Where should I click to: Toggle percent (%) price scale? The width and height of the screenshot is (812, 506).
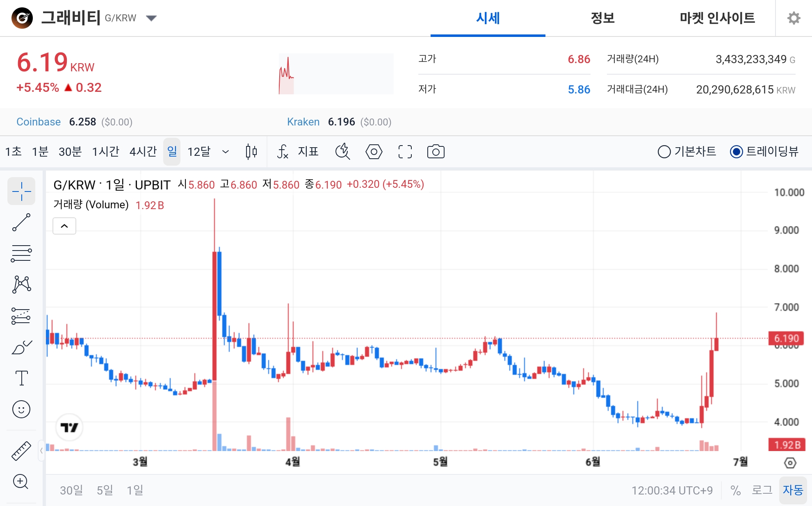735,490
